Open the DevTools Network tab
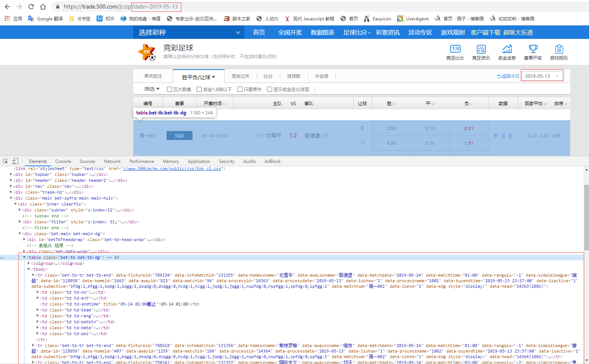The image size is (589, 364). (x=112, y=161)
